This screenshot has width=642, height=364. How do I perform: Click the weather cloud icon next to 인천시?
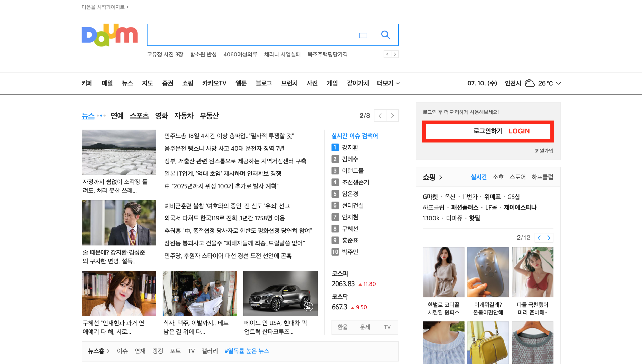tap(530, 83)
